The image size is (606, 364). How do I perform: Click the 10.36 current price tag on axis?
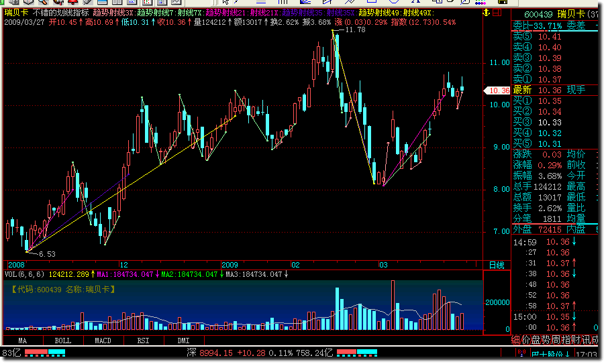497,90
